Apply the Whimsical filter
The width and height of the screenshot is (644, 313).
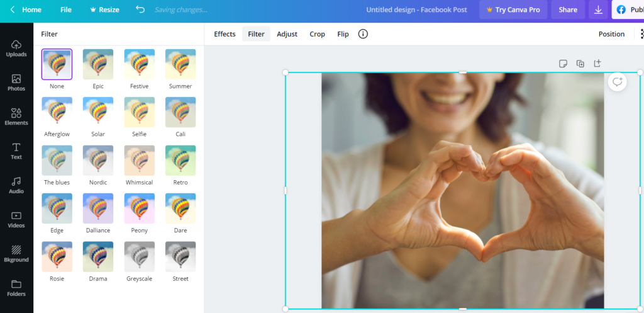[139, 161]
